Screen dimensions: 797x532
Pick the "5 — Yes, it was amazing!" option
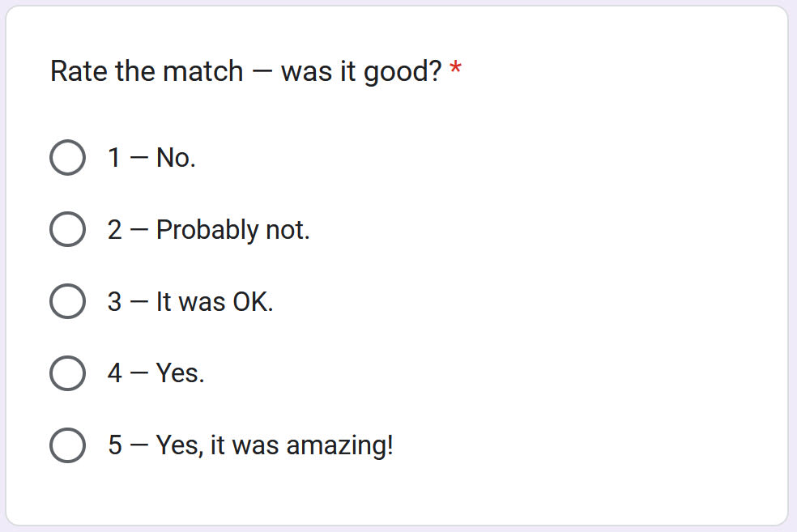68,445
